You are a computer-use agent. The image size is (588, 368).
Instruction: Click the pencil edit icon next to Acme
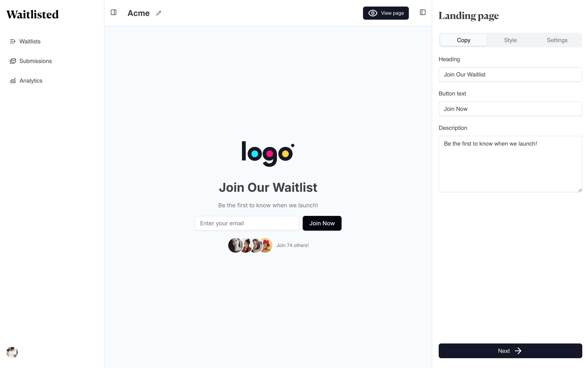(x=159, y=13)
